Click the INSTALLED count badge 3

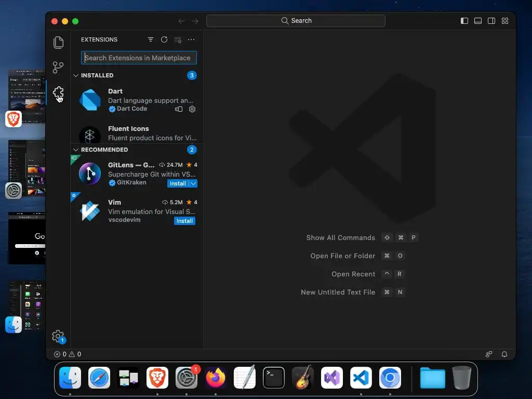192,75
